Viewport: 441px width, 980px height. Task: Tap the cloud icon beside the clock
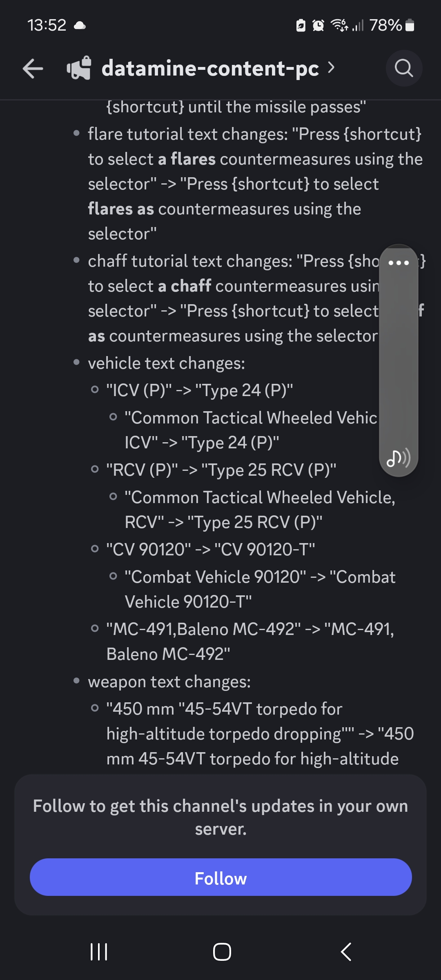80,26
